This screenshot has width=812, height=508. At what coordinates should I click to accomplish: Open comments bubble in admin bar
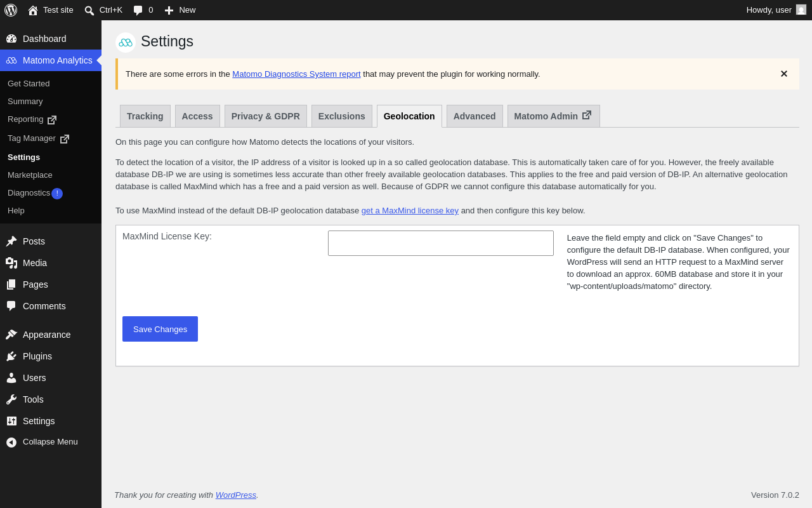[138, 10]
